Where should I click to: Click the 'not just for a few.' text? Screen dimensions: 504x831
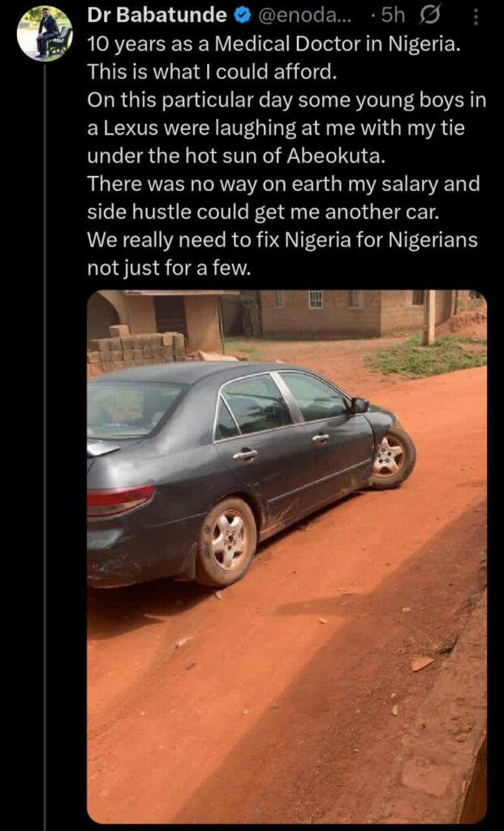168,268
